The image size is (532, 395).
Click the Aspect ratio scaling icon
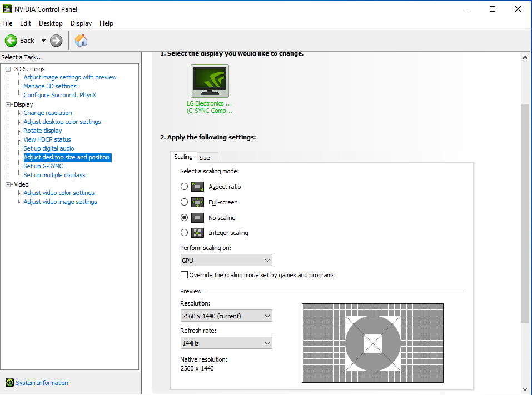[x=197, y=187]
